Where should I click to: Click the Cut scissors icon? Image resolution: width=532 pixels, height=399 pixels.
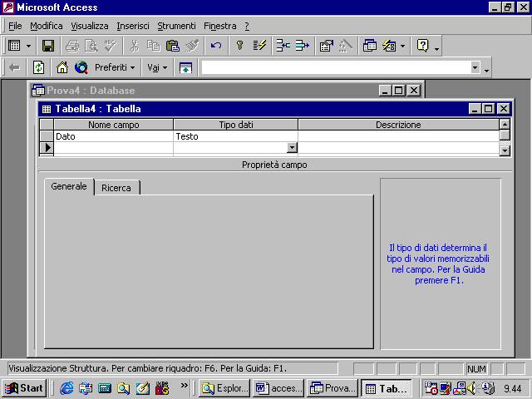135,46
